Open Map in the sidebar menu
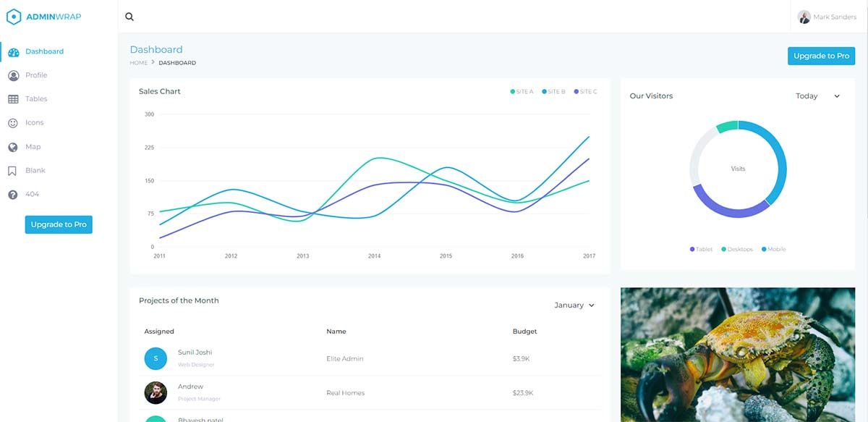The width and height of the screenshot is (868, 422). [x=33, y=147]
